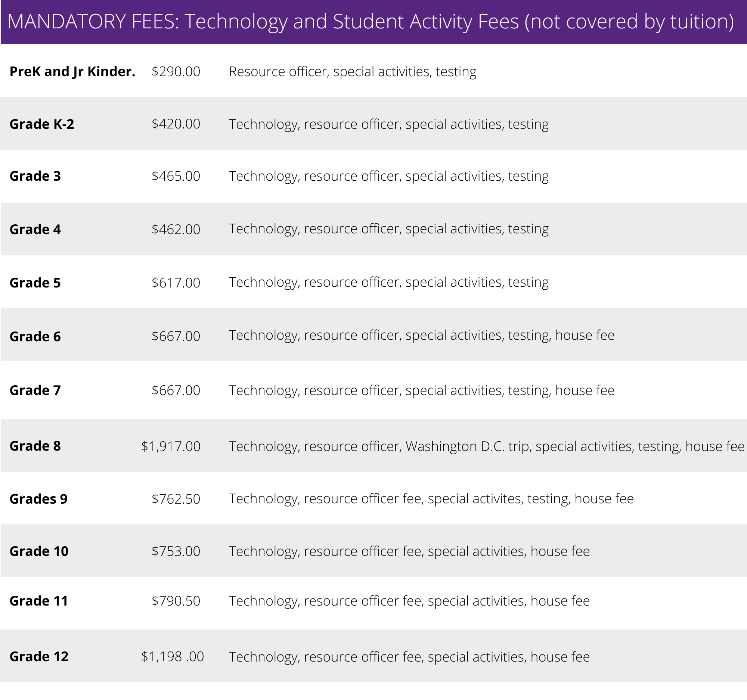Click the $753.00 fee amount
Screen dimensions: 747x700
[176, 551]
